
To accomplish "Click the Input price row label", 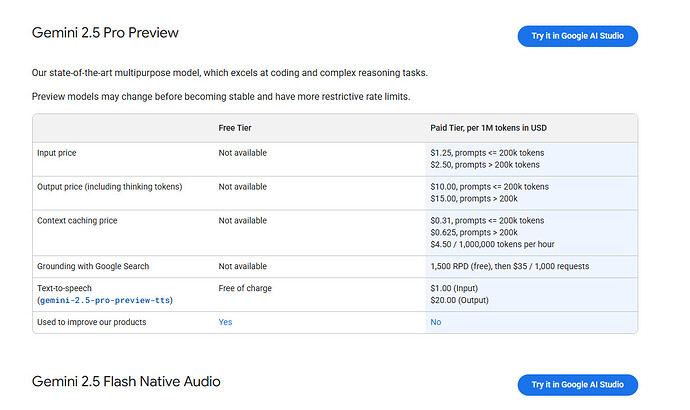I will (57, 153).
